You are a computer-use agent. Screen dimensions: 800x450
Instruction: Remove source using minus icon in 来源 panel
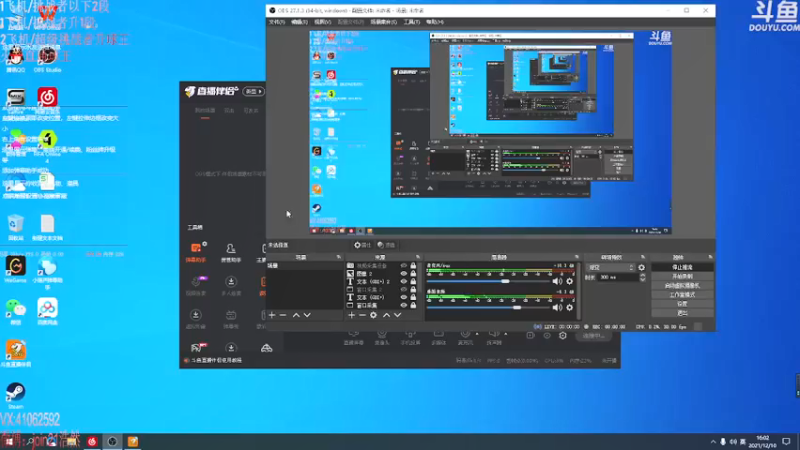(362, 315)
